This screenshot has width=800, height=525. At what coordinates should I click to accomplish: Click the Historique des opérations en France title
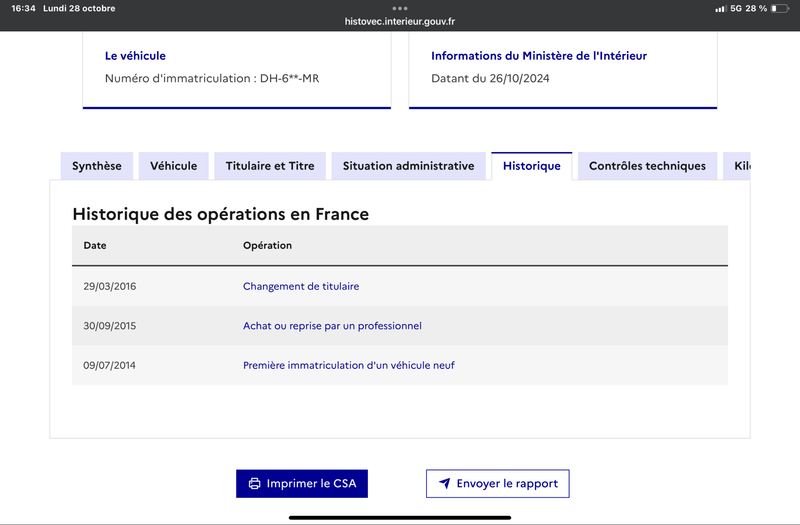[220, 214]
